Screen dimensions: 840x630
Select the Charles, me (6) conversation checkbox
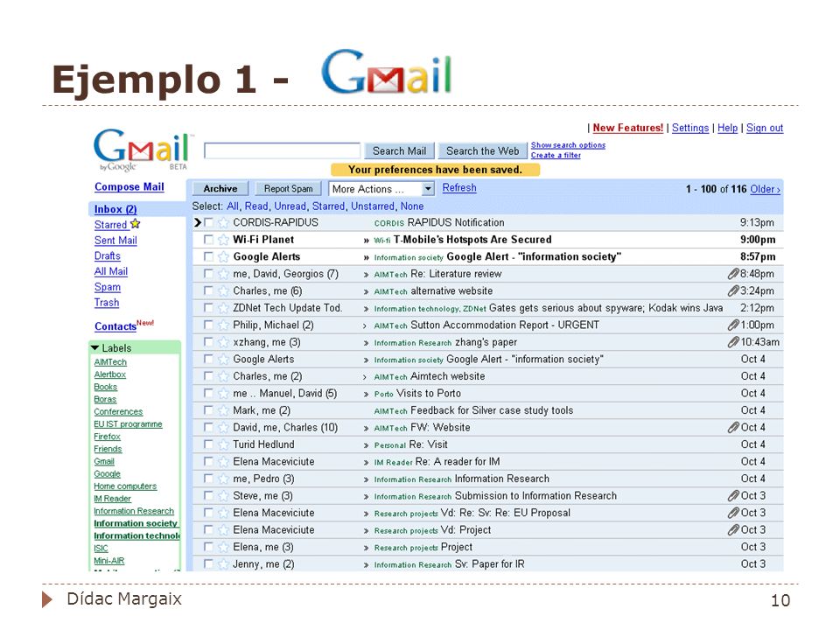(x=208, y=290)
